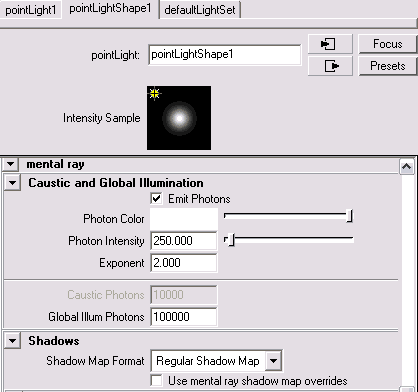Select the pointLightShape1 tab
Image resolution: width=418 pixels, height=392 pixels.
(x=110, y=9)
